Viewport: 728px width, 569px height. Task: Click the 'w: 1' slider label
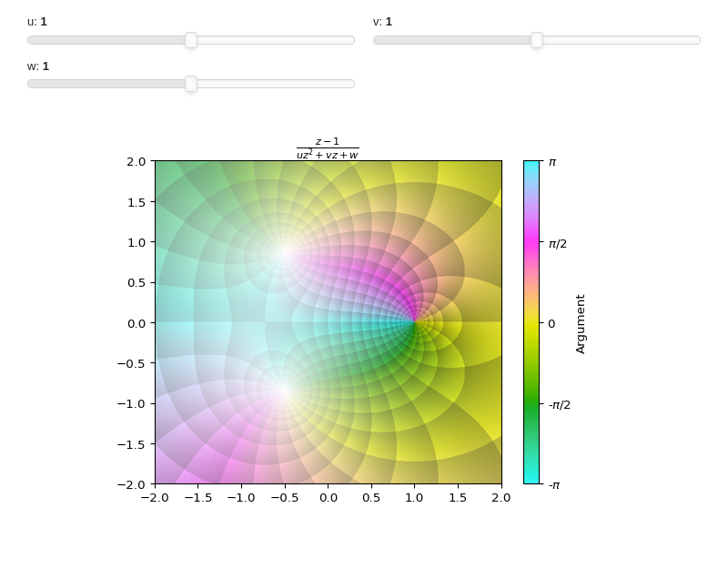(x=38, y=66)
